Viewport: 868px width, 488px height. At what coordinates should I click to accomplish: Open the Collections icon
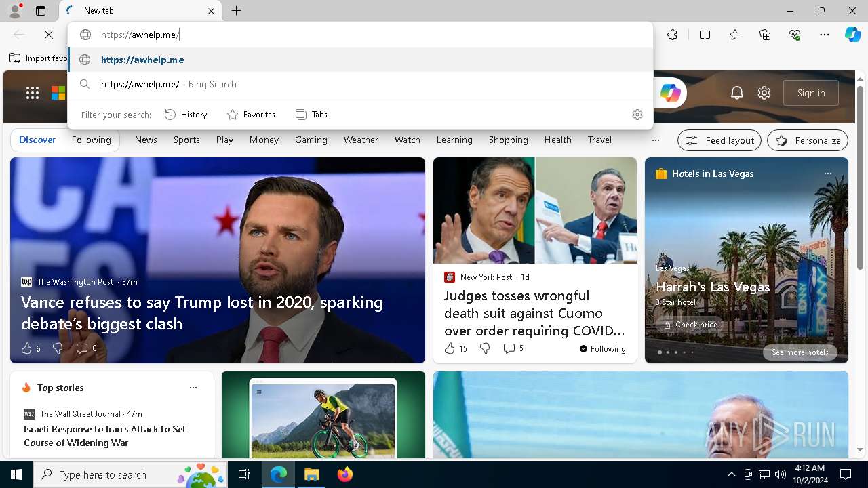pyautogui.click(x=765, y=35)
